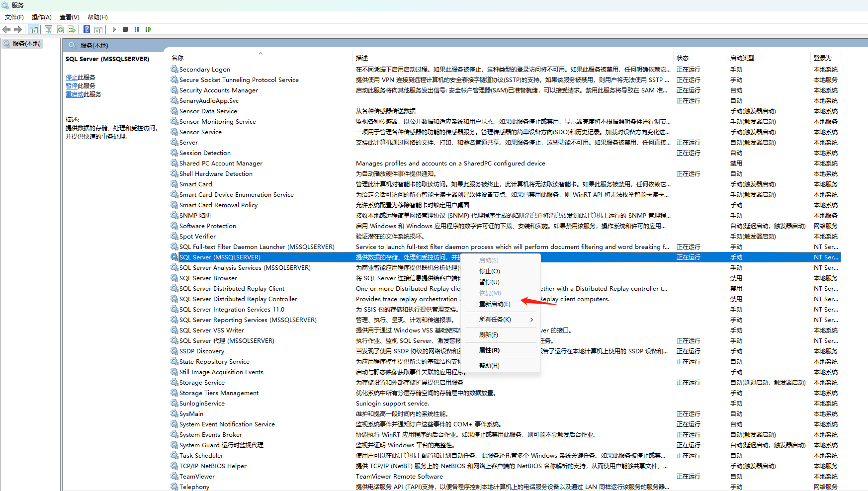This screenshot has width=868, height=491.
Task: Select 重新启动(E) in the context menu
Action: coord(494,304)
